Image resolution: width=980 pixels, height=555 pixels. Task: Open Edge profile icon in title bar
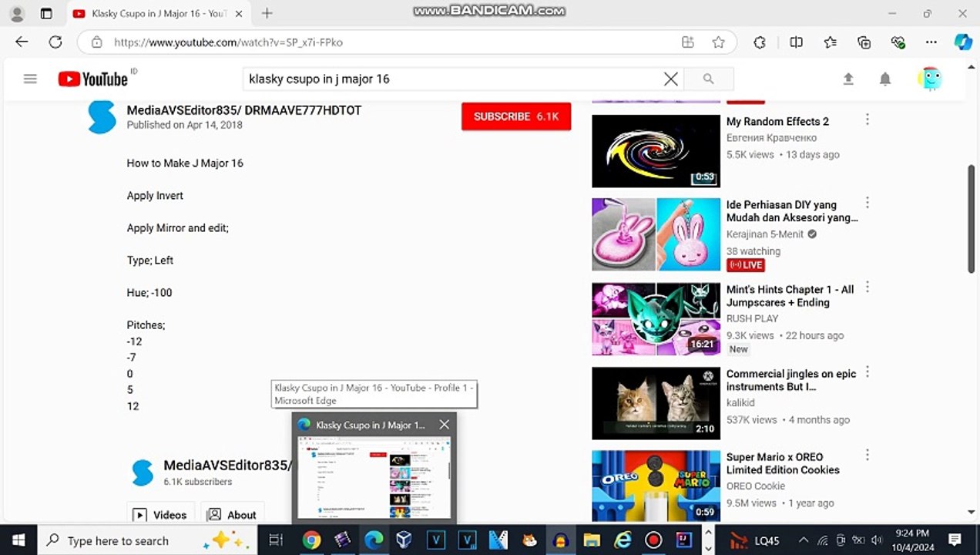coord(17,13)
